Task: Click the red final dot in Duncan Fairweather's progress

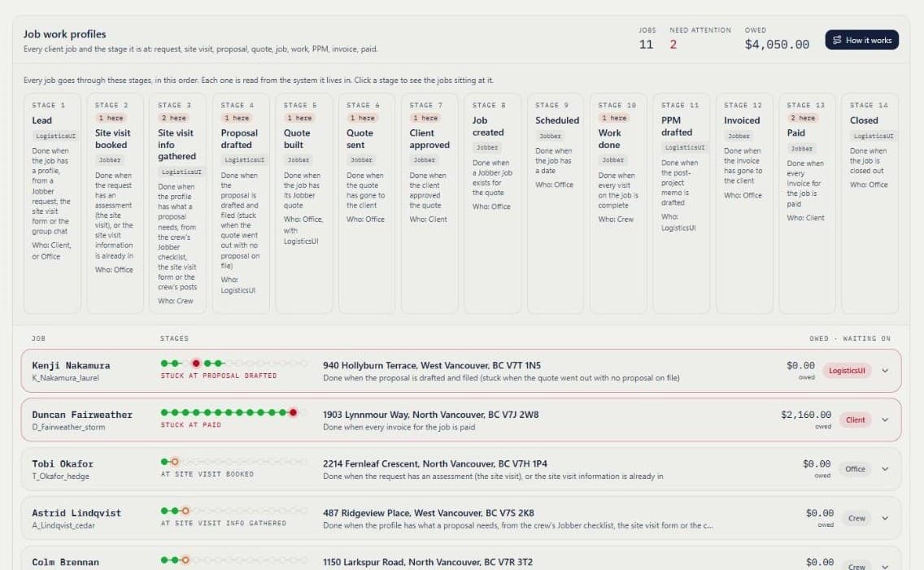Action: [x=293, y=412]
